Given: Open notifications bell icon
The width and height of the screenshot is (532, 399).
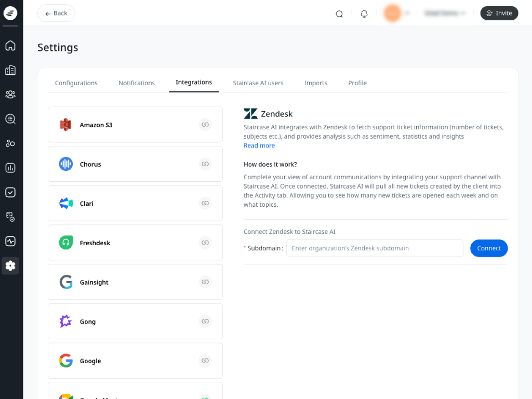Looking at the screenshot, I should pyautogui.click(x=364, y=14).
